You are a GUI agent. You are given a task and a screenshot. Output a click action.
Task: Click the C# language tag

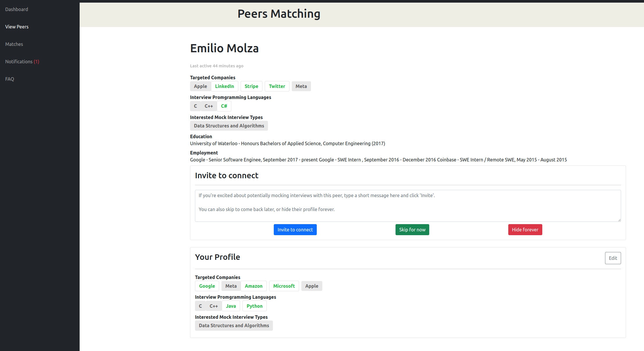tap(224, 106)
